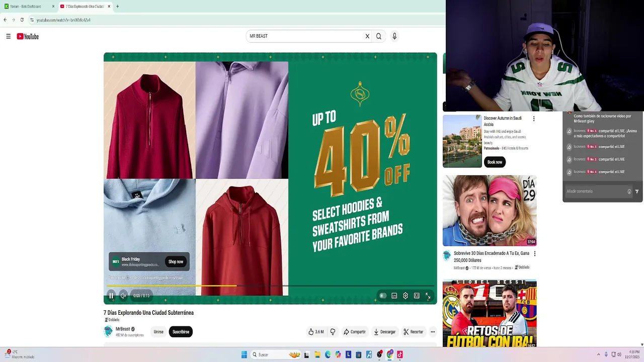The height and width of the screenshot is (362, 644).
Task: Clip the video with Recortar
Action: coord(414,332)
